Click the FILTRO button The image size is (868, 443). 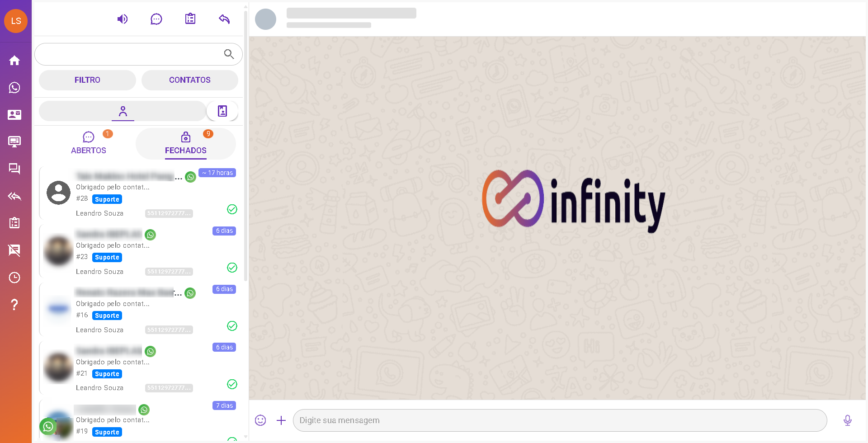(x=87, y=80)
